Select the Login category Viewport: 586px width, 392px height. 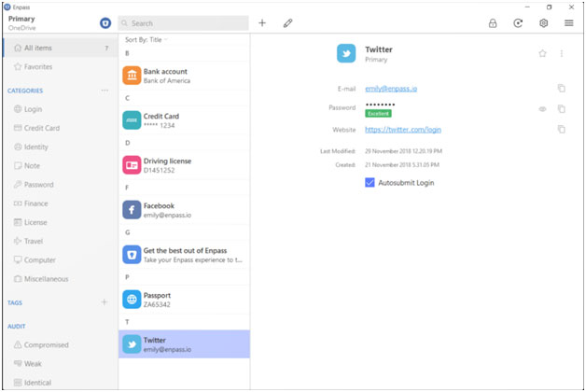[60, 109]
